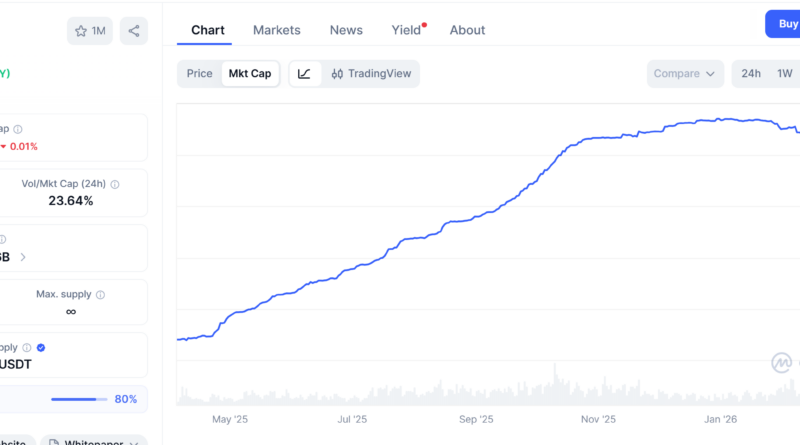
Task: Open the Compare dropdown
Action: coord(686,73)
